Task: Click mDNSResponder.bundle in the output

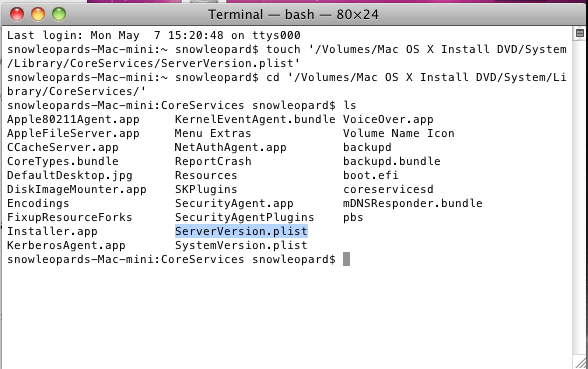Action: 412,203
